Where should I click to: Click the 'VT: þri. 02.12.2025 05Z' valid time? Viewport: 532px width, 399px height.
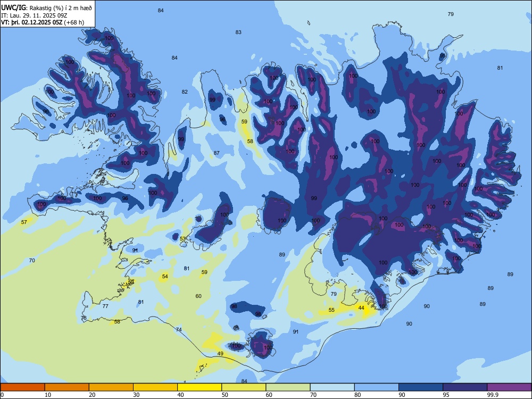click(32, 23)
